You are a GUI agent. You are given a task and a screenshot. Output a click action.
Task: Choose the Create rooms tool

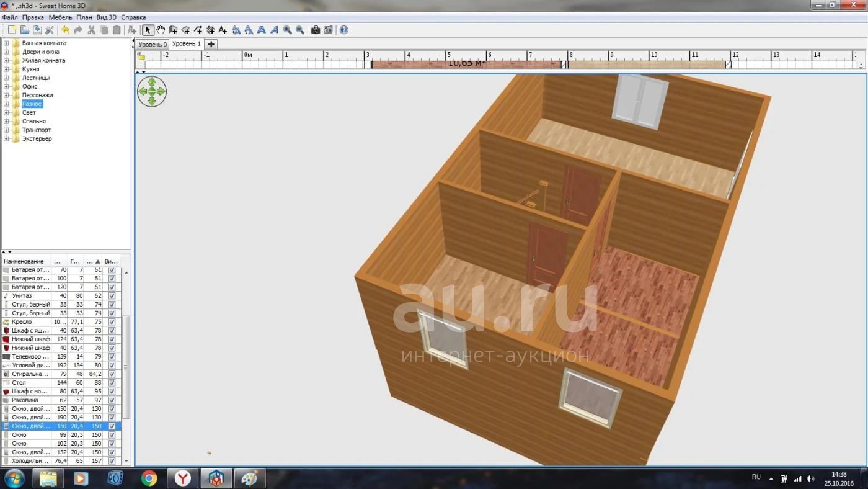[x=185, y=30]
